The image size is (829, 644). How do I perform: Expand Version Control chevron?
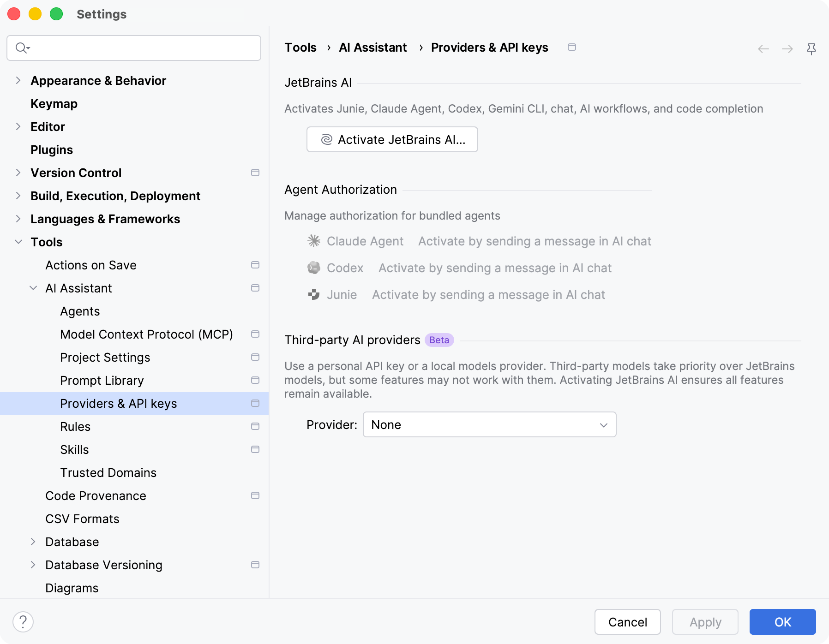point(18,173)
